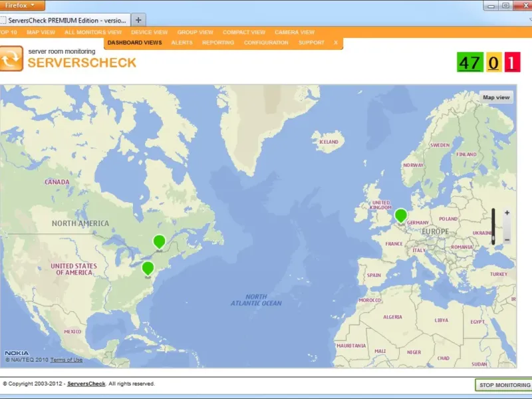The width and height of the screenshot is (532, 399).
Task: Open COMPACT VIEW
Action: click(244, 32)
